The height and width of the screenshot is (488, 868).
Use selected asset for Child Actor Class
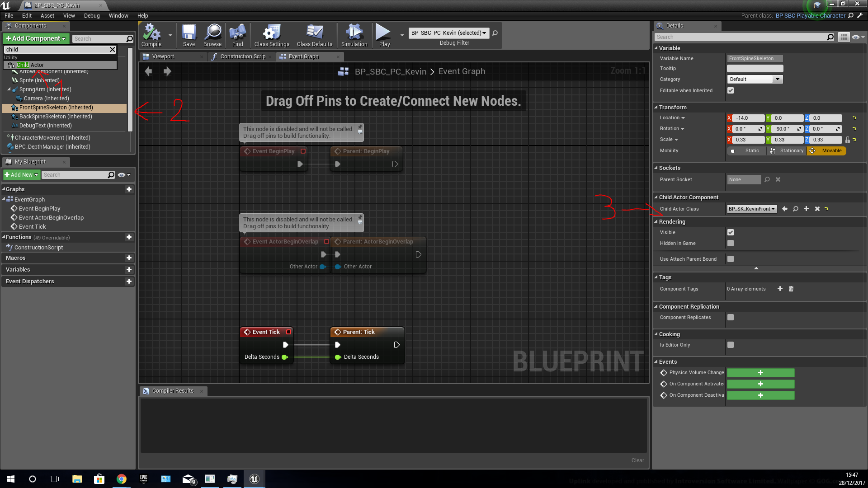pos(785,209)
